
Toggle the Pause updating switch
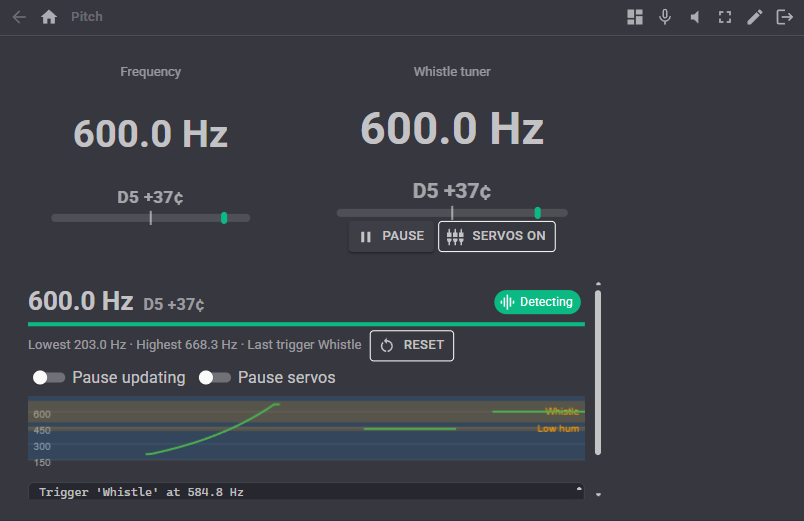point(49,378)
